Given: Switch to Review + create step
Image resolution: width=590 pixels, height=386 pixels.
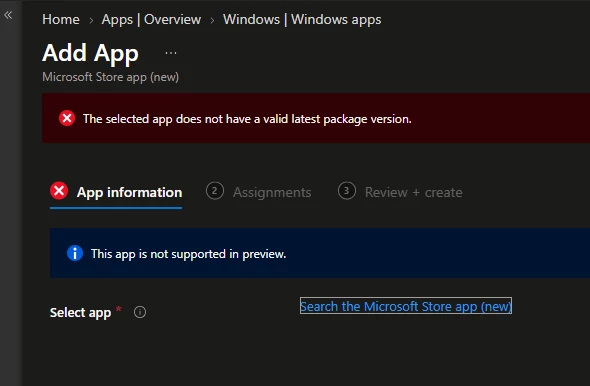Looking at the screenshot, I should [400, 192].
